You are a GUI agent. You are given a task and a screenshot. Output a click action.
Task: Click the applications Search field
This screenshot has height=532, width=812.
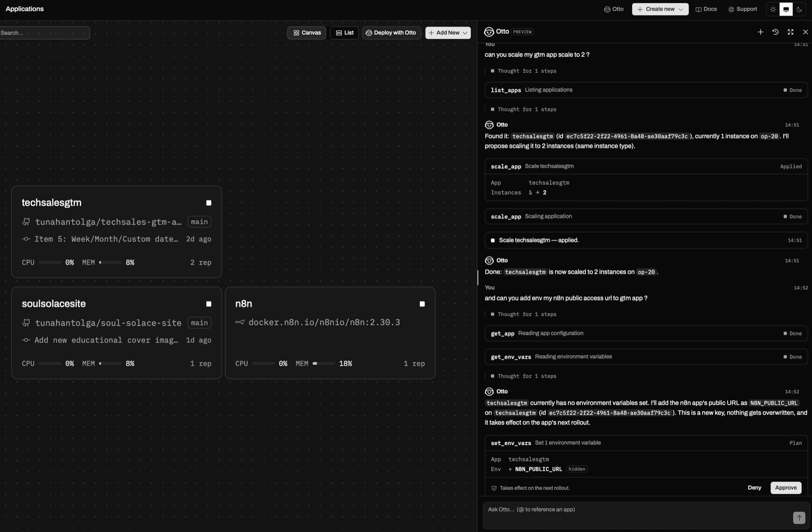point(44,33)
